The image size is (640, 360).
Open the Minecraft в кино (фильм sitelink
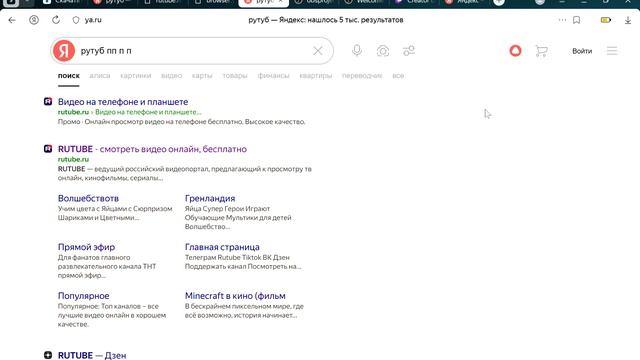[x=235, y=296]
